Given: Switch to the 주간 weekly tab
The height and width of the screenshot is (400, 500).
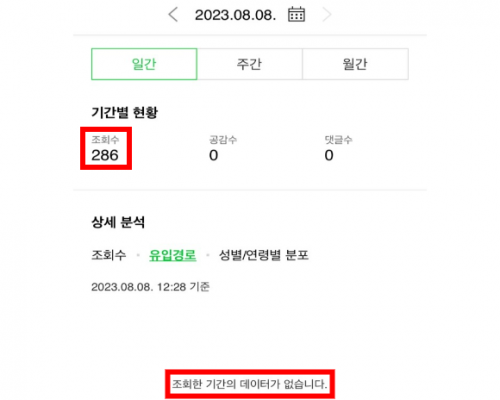Looking at the screenshot, I should tap(250, 64).
